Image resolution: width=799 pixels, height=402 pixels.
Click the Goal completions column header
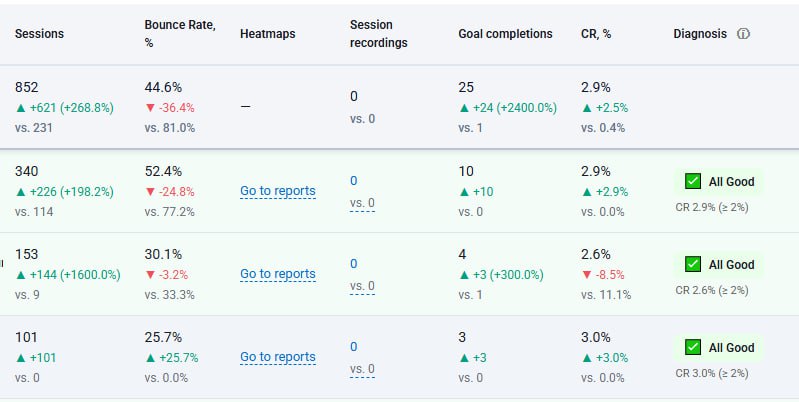[505, 34]
